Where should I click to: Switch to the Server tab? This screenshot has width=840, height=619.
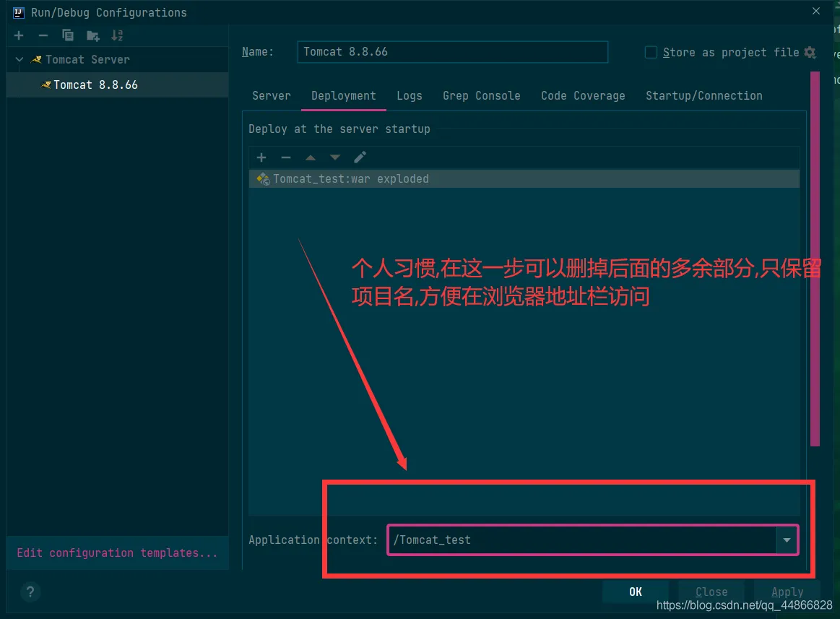point(271,96)
